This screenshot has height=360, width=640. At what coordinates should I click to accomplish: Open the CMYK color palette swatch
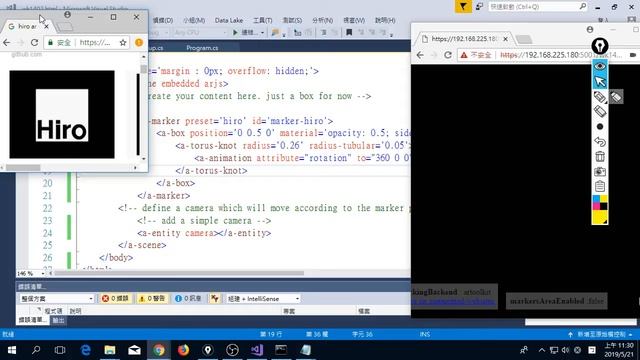coord(600,203)
